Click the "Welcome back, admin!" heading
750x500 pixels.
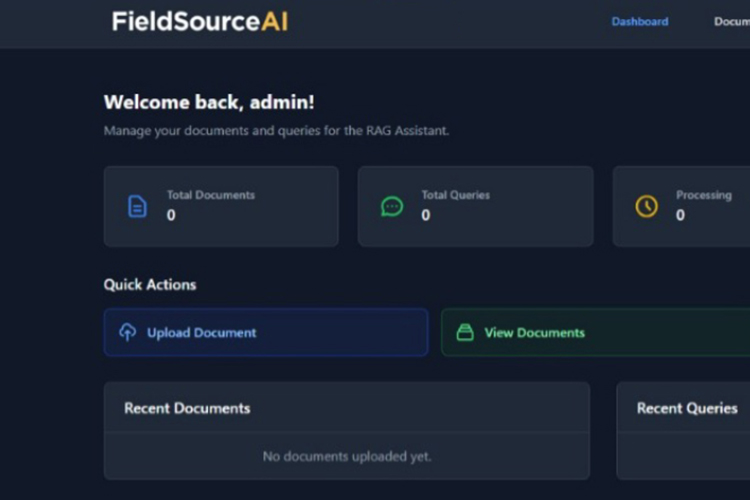click(209, 102)
